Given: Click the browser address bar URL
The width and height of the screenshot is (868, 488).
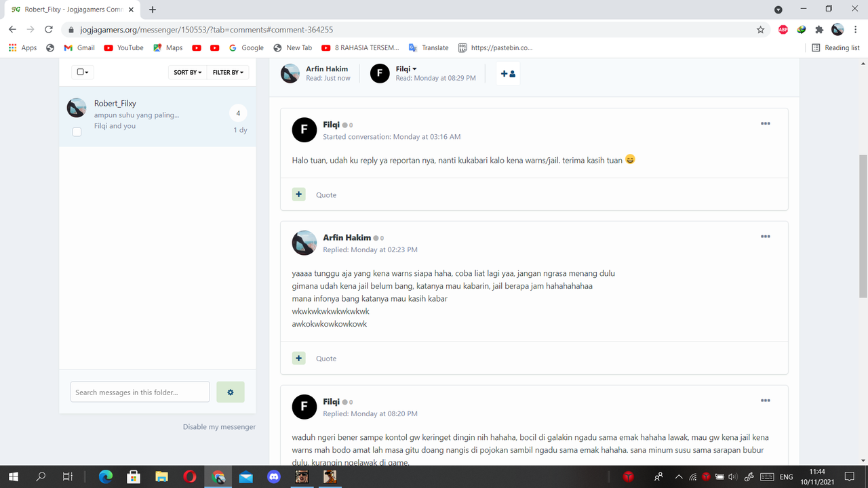Looking at the screenshot, I should tap(206, 30).
